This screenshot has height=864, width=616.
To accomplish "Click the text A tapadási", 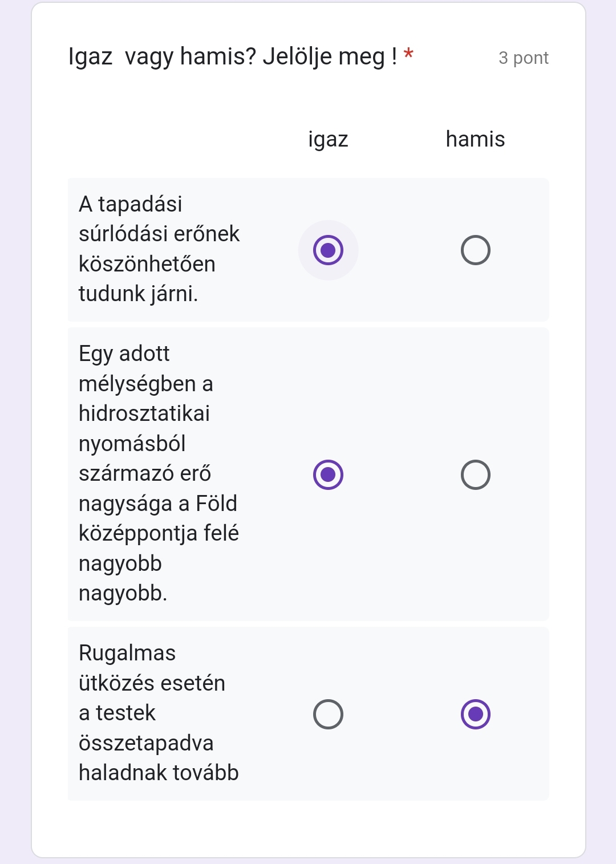I will tap(131, 204).
